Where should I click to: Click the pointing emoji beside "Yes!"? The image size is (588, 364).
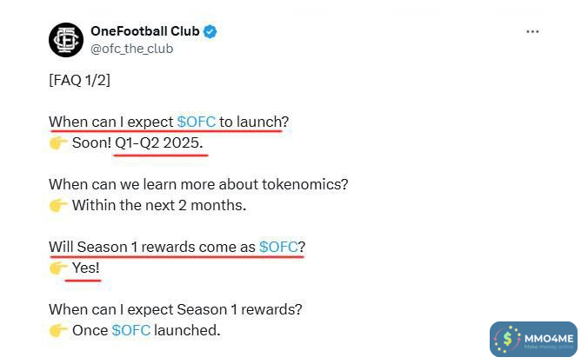click(x=58, y=268)
